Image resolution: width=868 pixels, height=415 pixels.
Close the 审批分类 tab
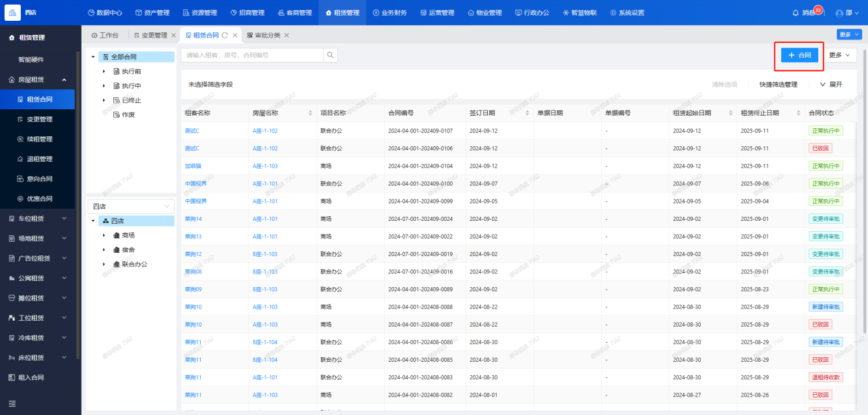tap(286, 35)
